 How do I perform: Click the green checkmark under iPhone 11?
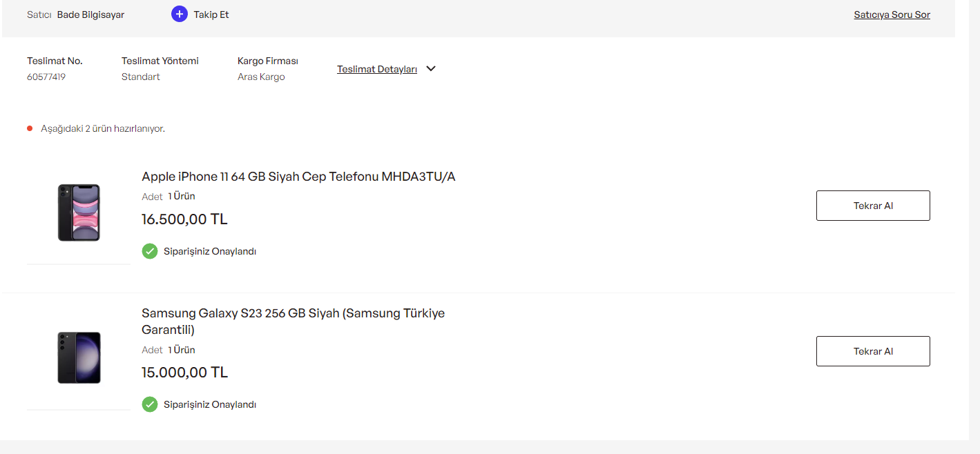[x=150, y=251]
